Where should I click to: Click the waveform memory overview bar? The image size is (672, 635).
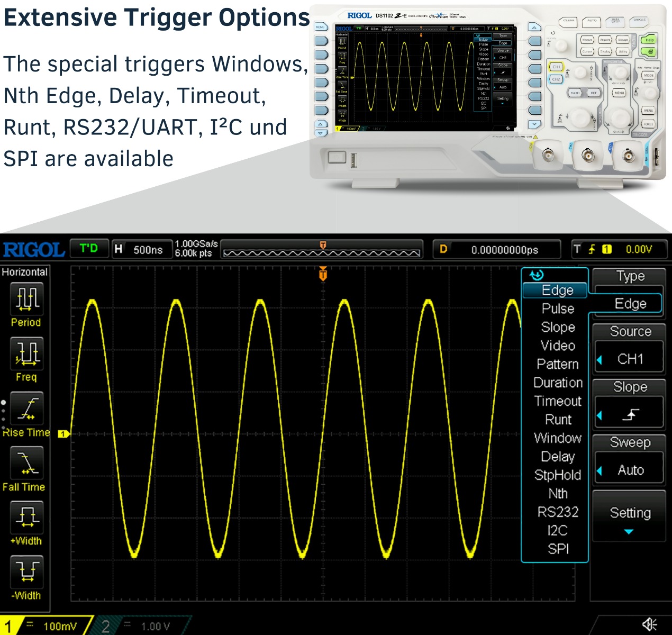322,250
